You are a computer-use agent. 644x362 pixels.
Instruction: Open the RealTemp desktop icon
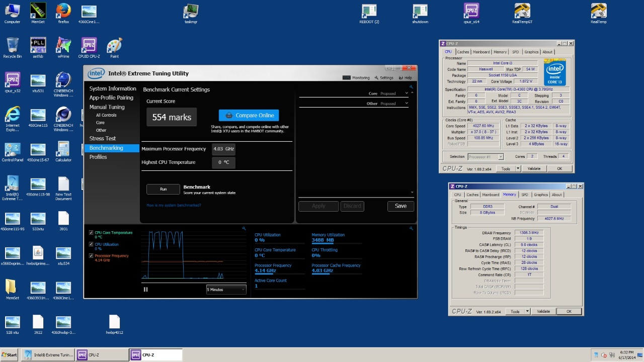click(599, 14)
